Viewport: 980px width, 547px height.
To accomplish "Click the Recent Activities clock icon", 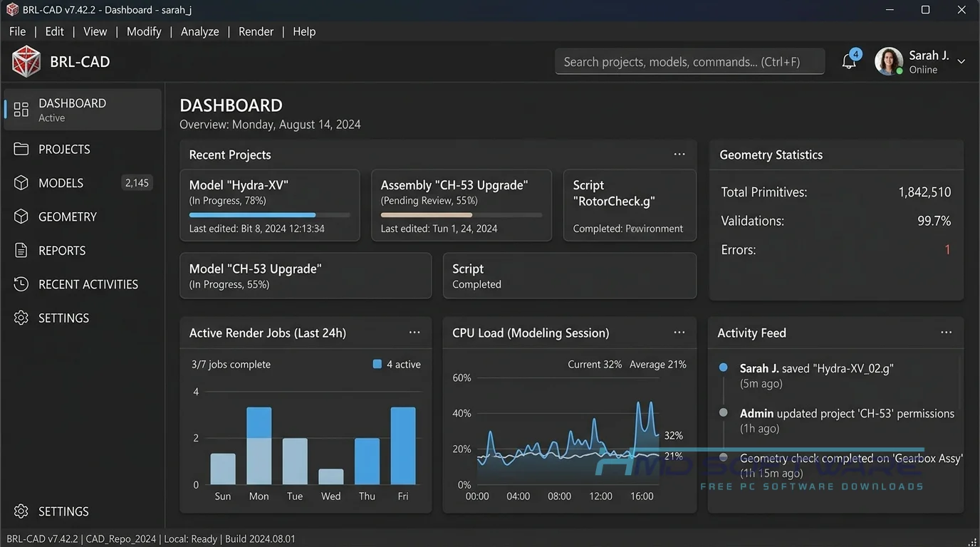I will [x=21, y=284].
